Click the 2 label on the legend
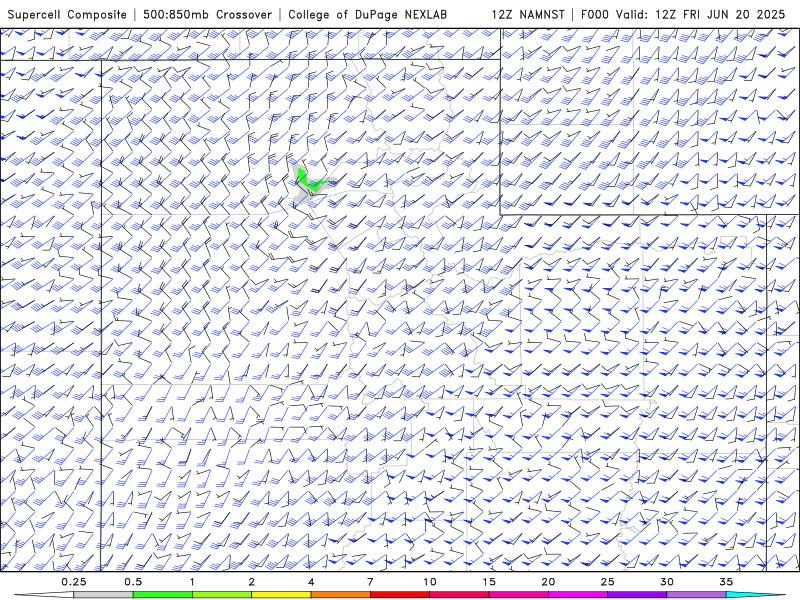800x600 pixels. 252,582
